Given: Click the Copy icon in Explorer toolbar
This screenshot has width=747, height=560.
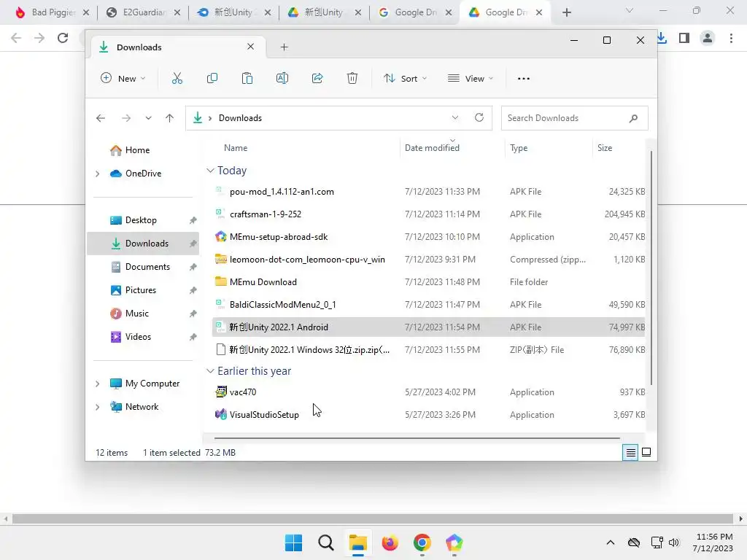Looking at the screenshot, I should [212, 79].
